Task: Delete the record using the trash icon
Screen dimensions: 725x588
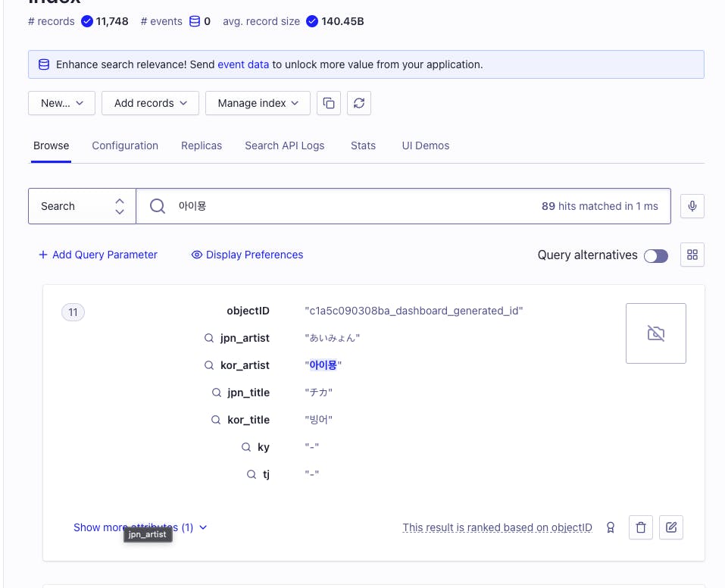Action: (641, 527)
